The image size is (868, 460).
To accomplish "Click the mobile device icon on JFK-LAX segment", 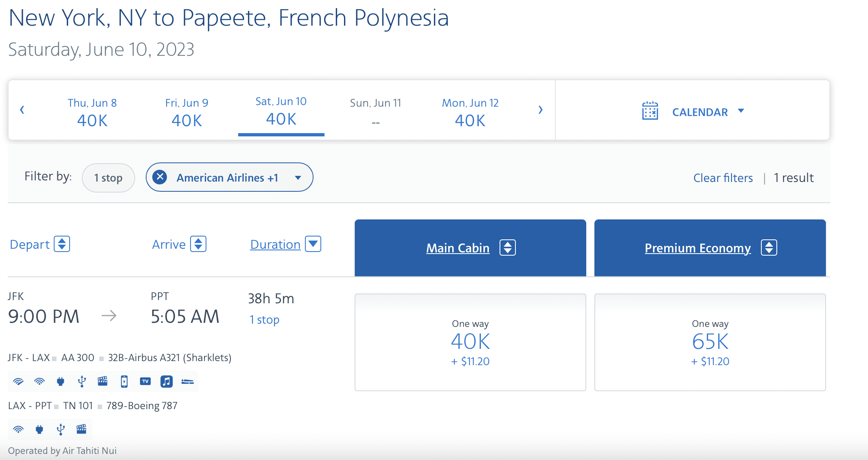I will (x=124, y=381).
